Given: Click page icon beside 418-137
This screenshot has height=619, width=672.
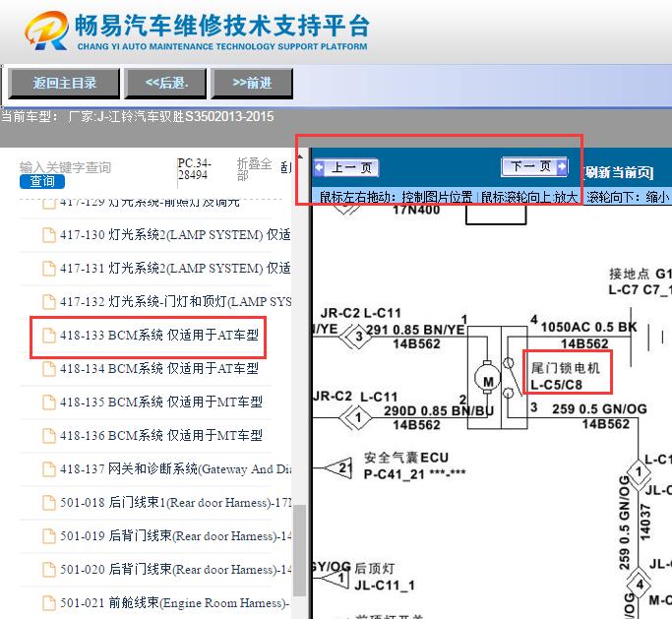Looking at the screenshot, I should 49,469.
